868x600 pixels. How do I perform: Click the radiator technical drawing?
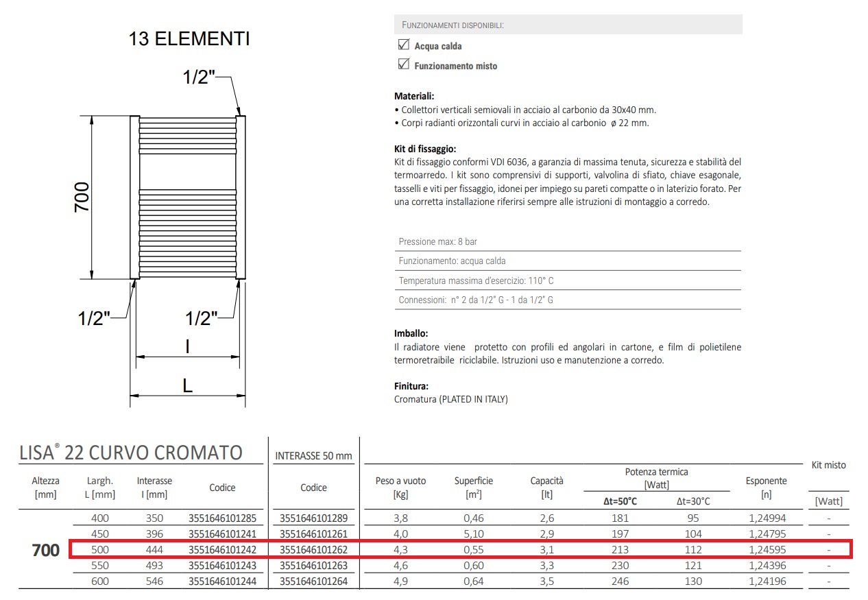pos(187,197)
